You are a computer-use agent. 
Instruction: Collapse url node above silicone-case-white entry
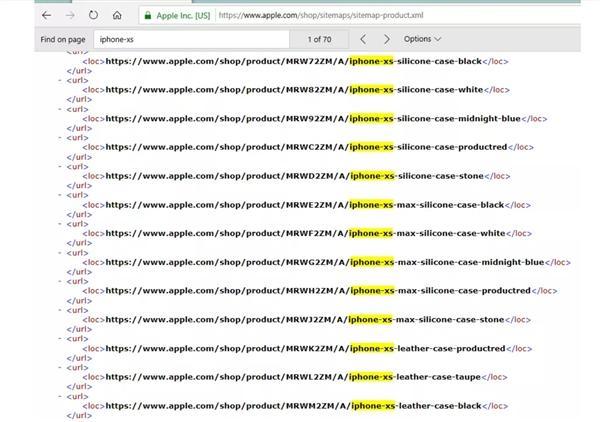(60, 80)
